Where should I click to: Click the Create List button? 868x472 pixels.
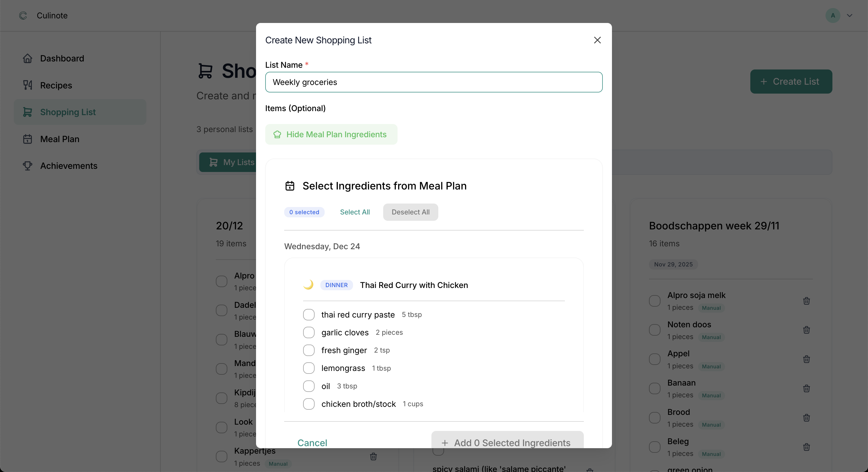pyautogui.click(x=791, y=81)
